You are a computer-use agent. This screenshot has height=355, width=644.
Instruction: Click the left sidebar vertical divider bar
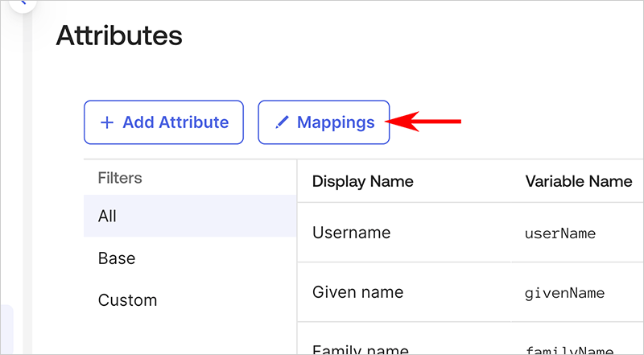27,177
